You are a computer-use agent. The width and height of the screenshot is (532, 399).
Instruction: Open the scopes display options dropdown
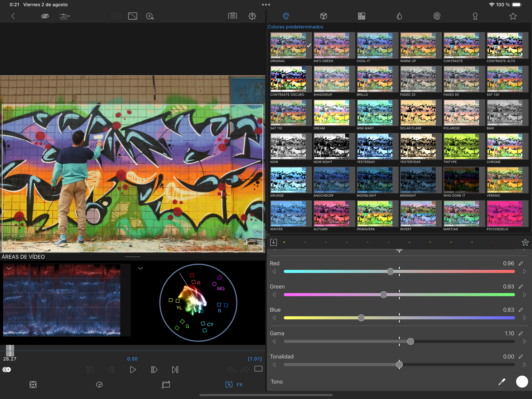click(x=64, y=16)
